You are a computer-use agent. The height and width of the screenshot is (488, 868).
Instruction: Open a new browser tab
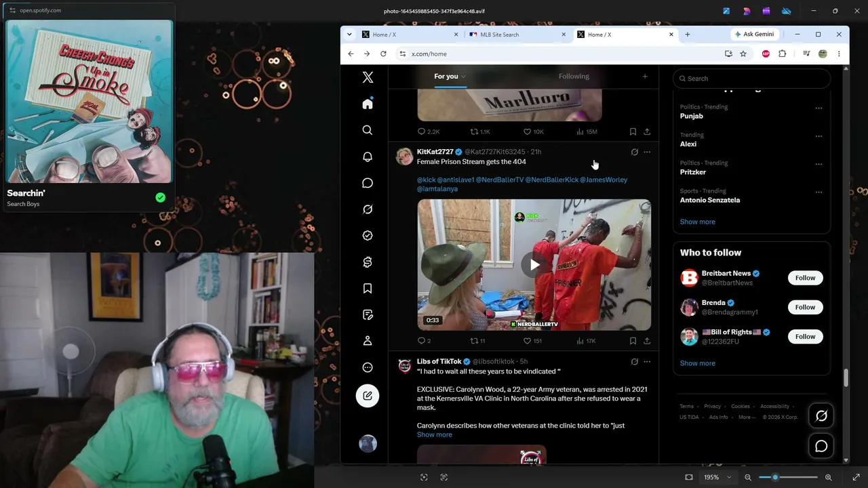click(688, 35)
